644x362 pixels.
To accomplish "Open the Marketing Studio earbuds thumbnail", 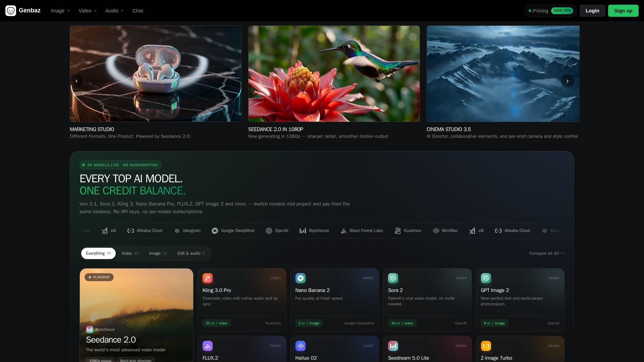I will [156, 74].
